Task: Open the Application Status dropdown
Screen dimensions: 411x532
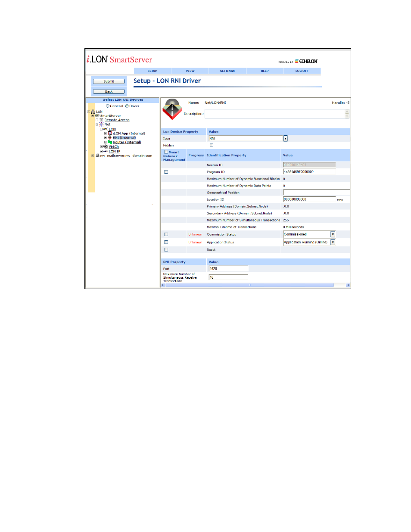Action: (x=333, y=242)
